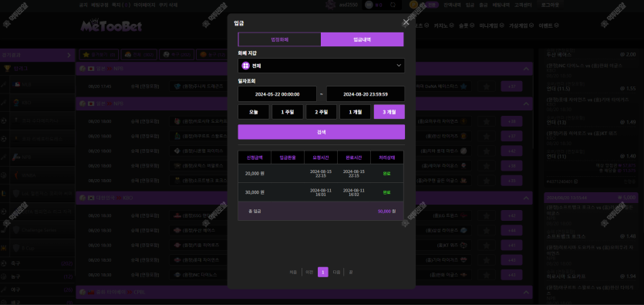
Task: Open 잔액내역 in the top bar
Action: 452,5
